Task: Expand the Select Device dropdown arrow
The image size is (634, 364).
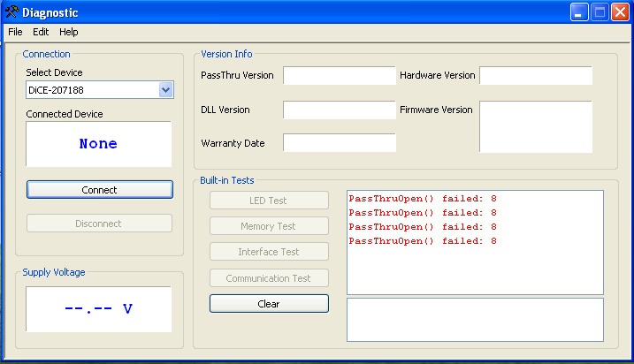Action: [x=165, y=90]
